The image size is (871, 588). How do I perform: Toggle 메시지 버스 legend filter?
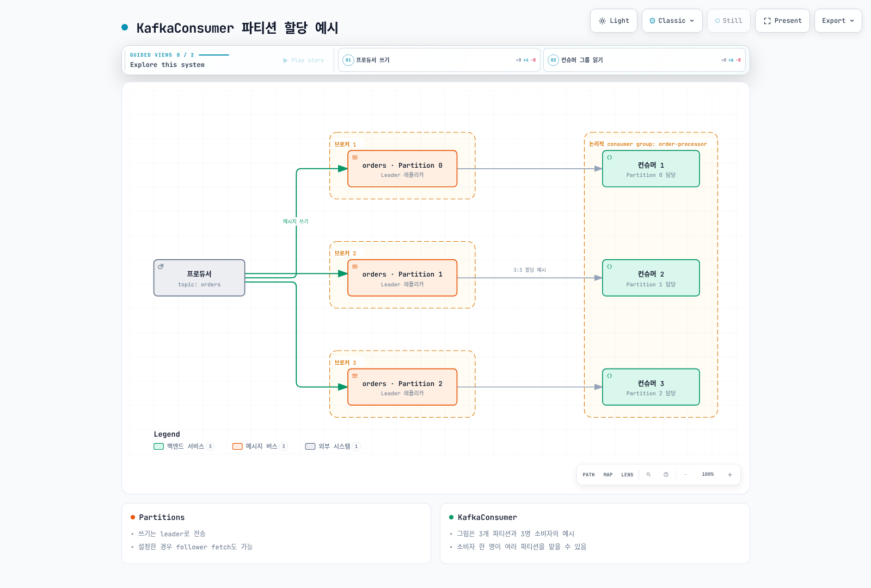(x=260, y=446)
